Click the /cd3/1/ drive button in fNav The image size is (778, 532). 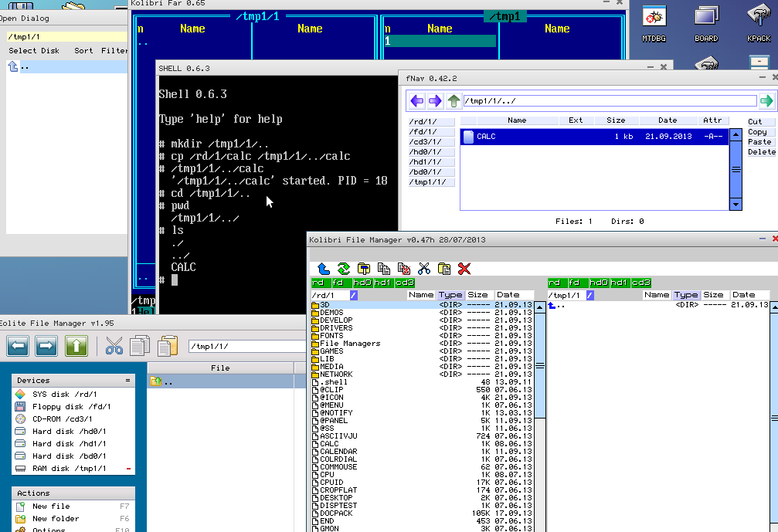tap(431, 142)
